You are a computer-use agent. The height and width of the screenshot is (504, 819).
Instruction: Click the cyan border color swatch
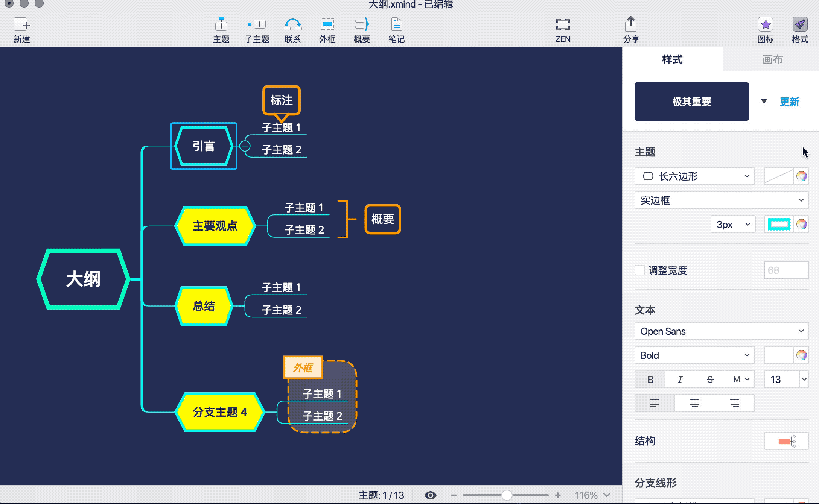[779, 225]
